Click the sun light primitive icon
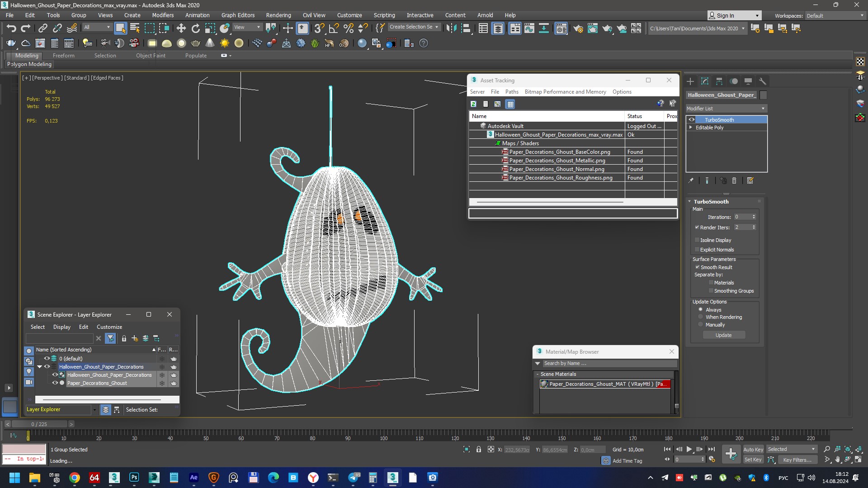 [x=224, y=43]
